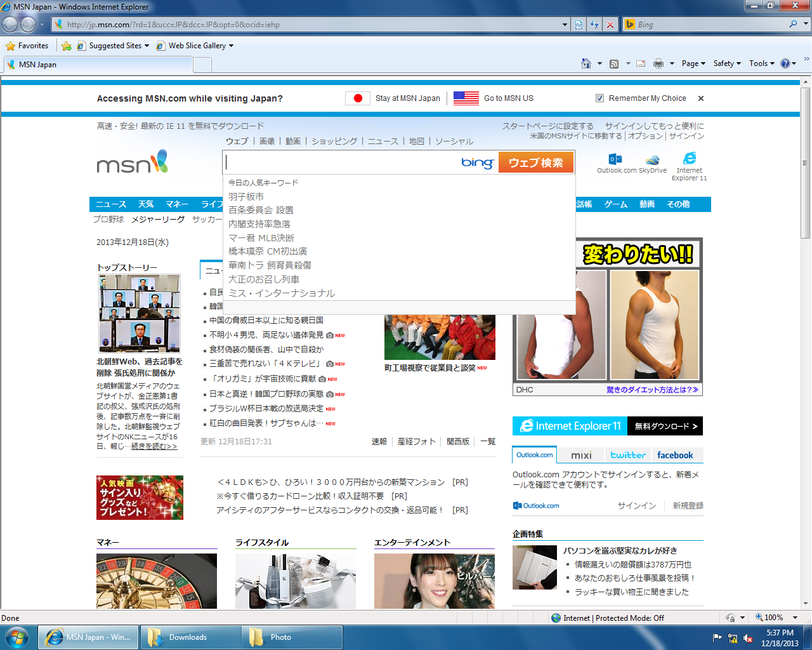This screenshot has width=812, height=650.
Task: Click the Stay at MSN Japan link
Action: coord(408,98)
